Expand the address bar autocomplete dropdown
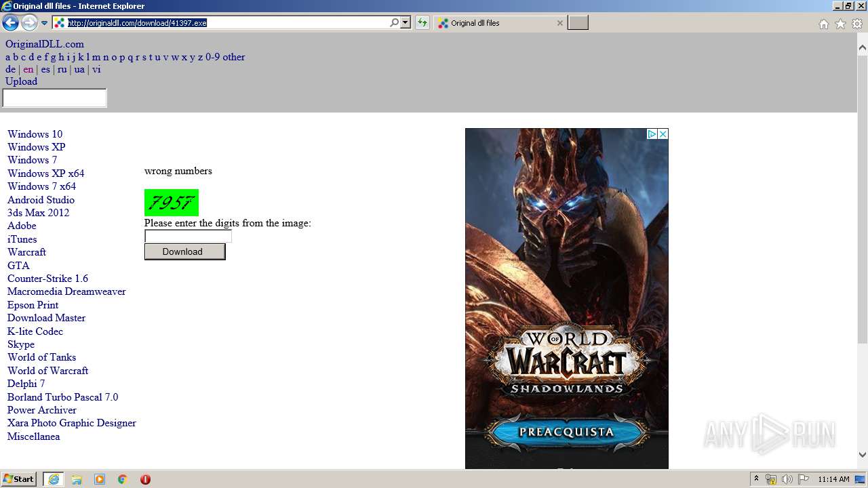 tap(406, 23)
